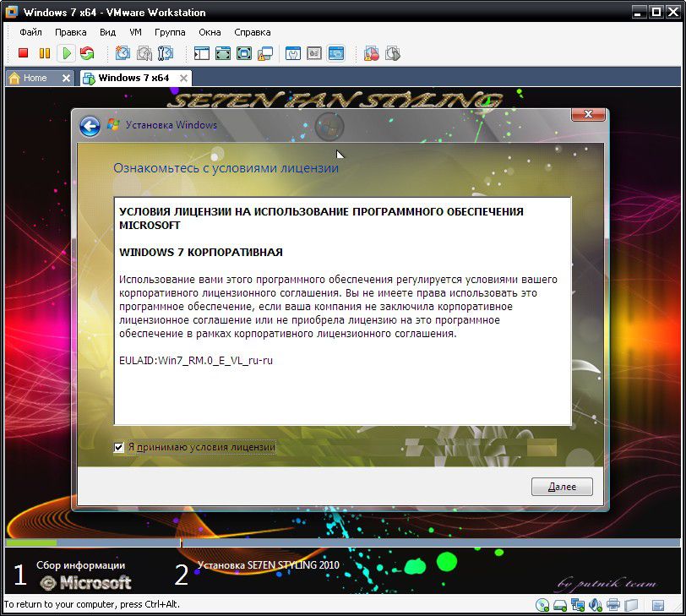Open the Справка menu
Screen dimensions: 686x616
click(x=253, y=32)
